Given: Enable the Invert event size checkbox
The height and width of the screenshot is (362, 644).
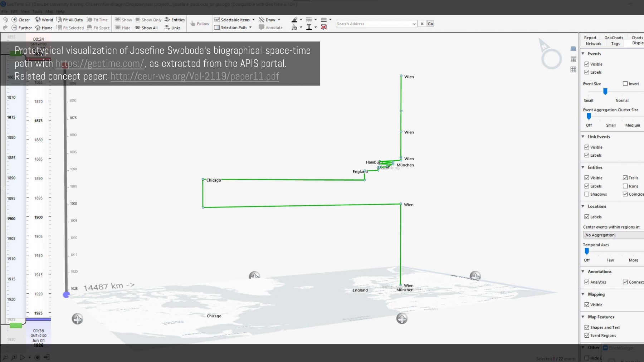Looking at the screenshot, I should pyautogui.click(x=625, y=84).
